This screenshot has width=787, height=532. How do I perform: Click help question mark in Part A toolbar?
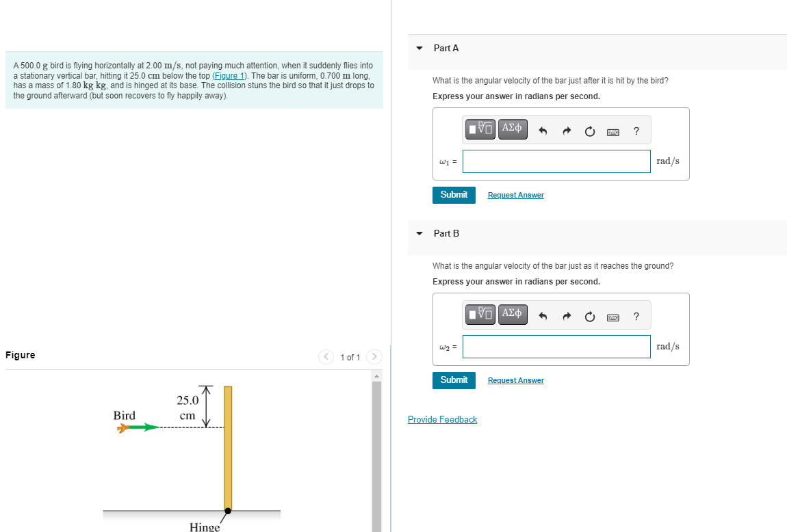point(636,131)
